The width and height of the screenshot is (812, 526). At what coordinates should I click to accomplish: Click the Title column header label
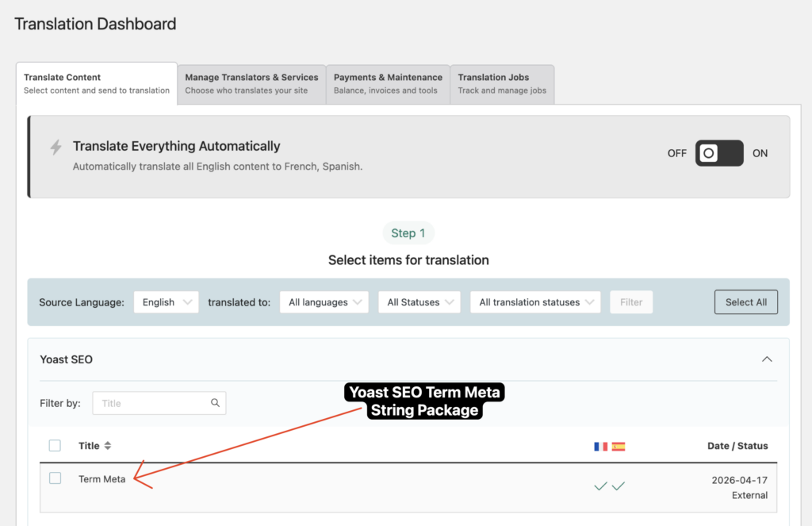coord(89,446)
